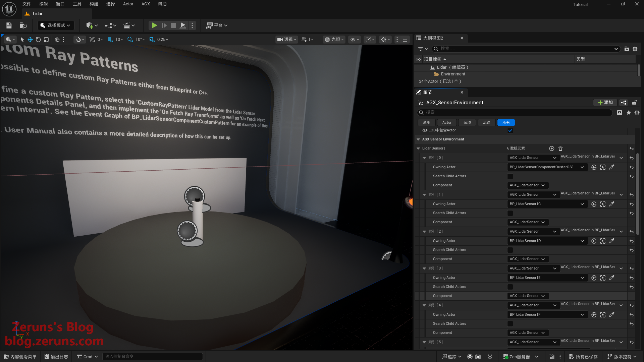Delete all Lidar Sensors array elements
The height and width of the screenshot is (362, 644).
pyautogui.click(x=560, y=148)
